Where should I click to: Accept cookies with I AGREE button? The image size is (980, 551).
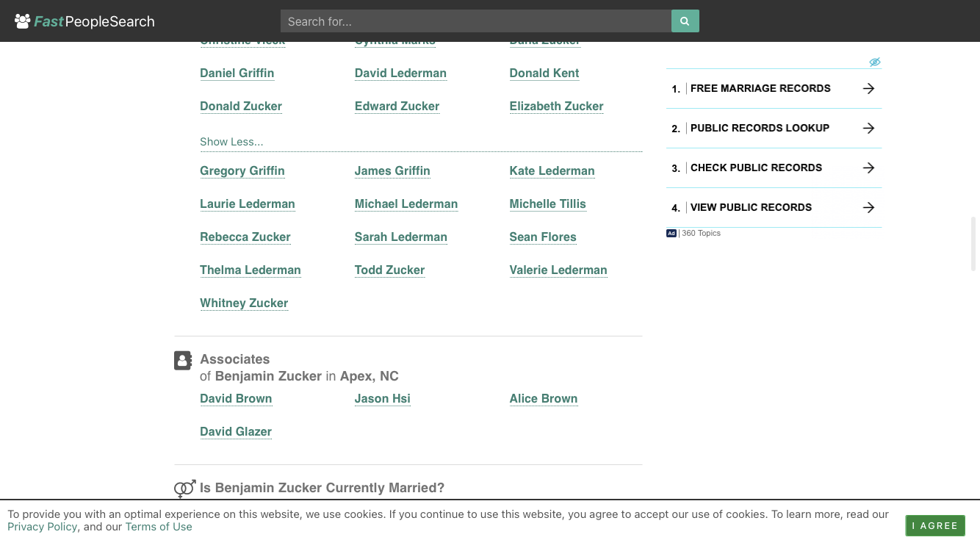coord(935,525)
